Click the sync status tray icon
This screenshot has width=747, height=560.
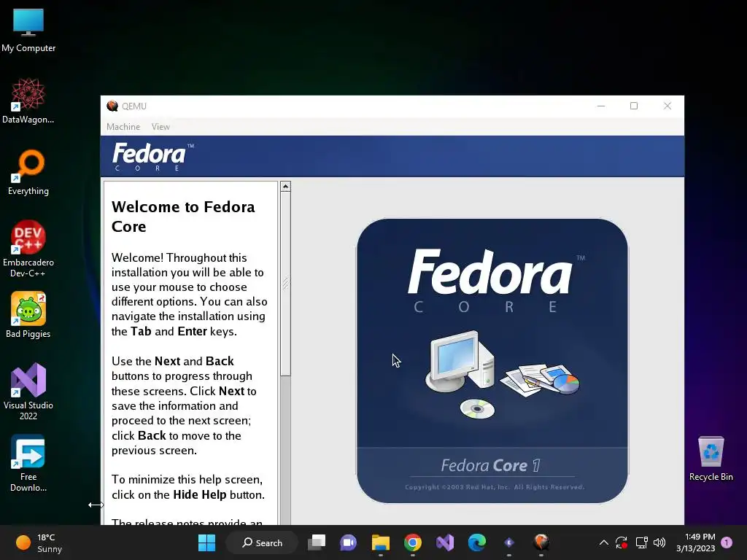622,542
